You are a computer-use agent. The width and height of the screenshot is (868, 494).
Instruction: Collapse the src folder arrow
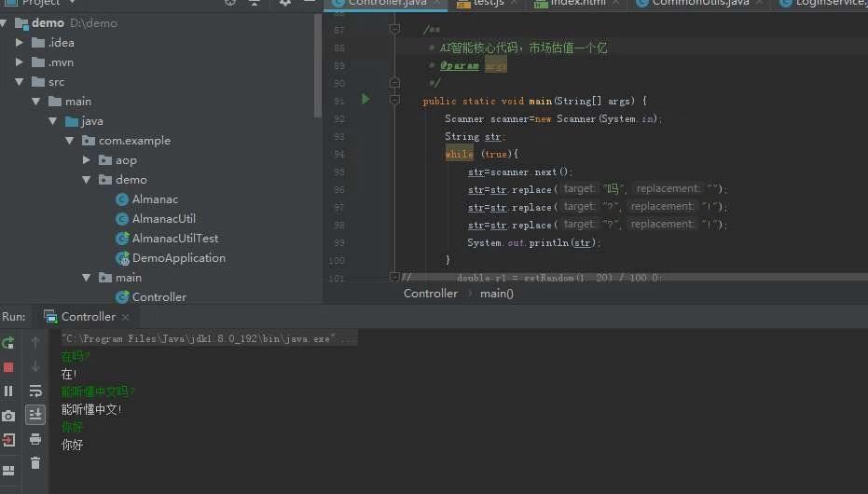point(20,82)
